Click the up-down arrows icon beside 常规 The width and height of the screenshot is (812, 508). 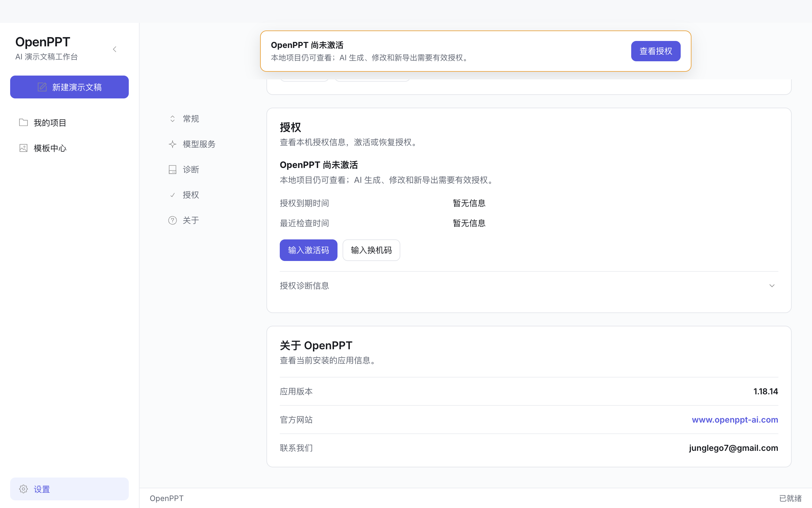pyautogui.click(x=173, y=119)
